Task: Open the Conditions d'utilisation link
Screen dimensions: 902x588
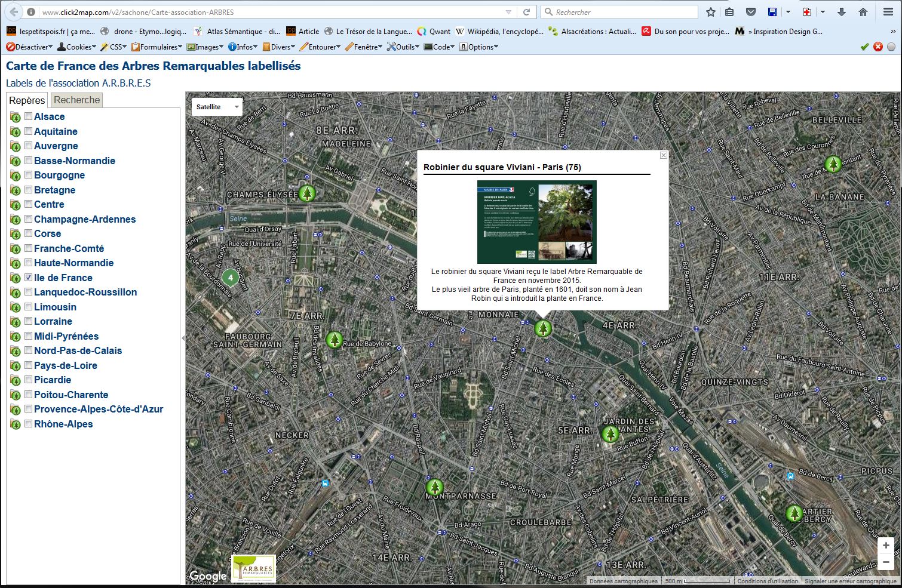Action: coord(767,581)
